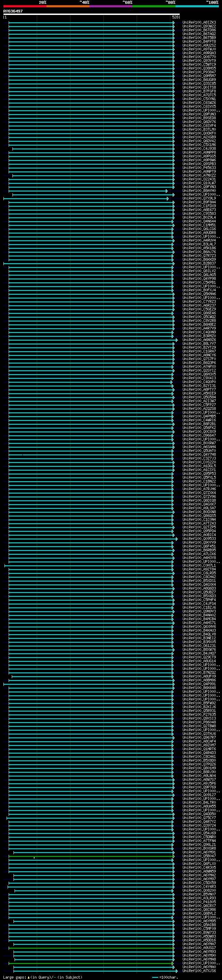The height and width of the screenshot is (980, 222).
Task: Click the white query sequence bar
Action: (x=92, y=15)
